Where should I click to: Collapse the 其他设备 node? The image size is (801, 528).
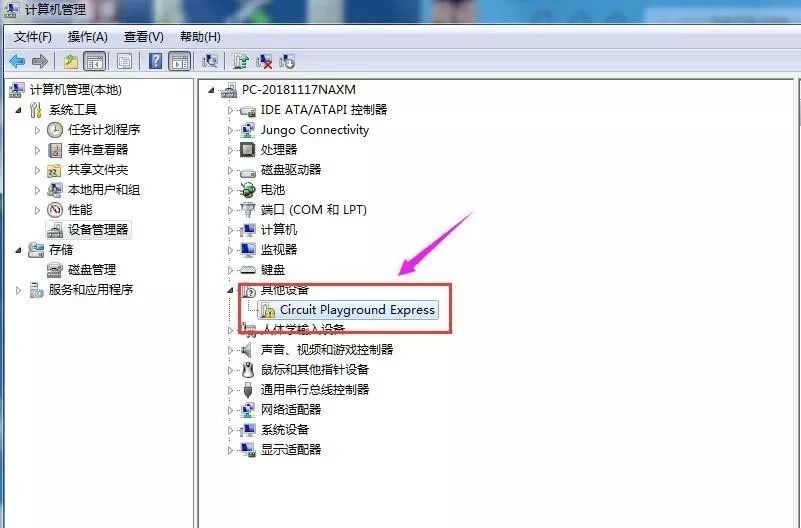click(230, 290)
